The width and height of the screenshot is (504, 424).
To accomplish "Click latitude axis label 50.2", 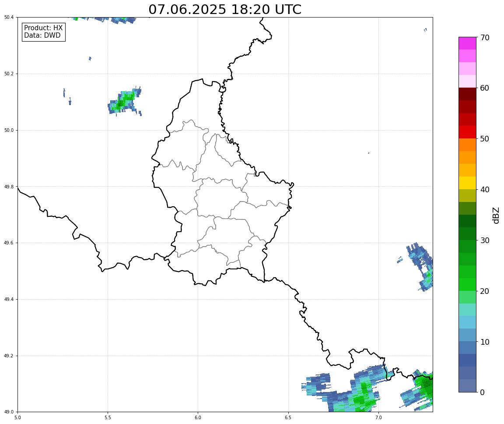I will click(9, 74).
